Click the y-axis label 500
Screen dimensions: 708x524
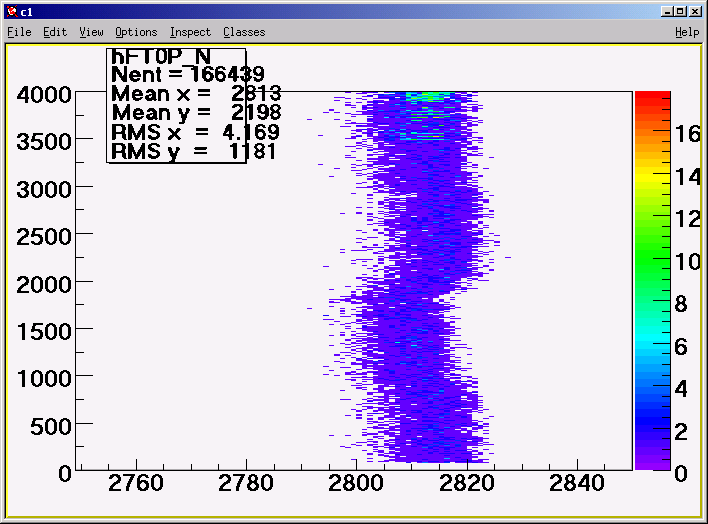point(51,426)
